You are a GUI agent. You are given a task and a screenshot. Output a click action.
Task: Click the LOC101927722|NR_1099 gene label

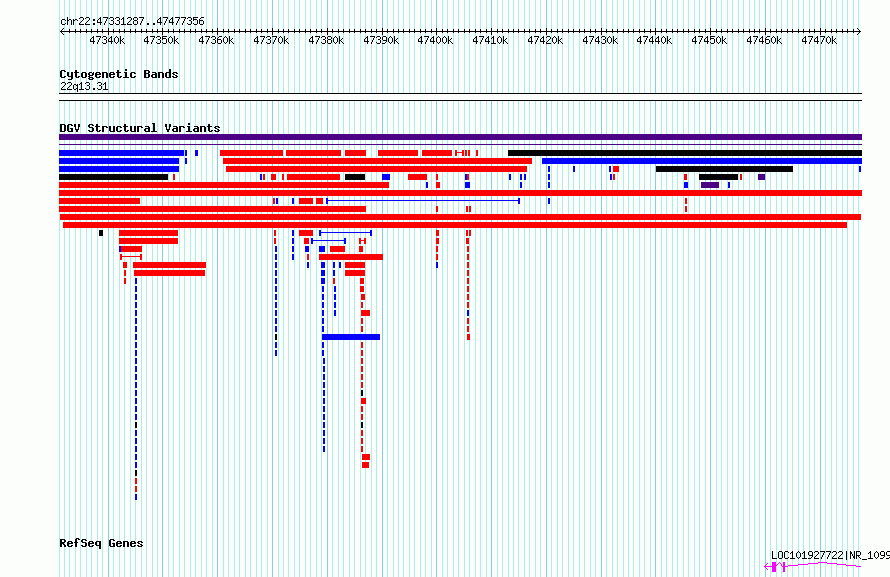pos(830,555)
